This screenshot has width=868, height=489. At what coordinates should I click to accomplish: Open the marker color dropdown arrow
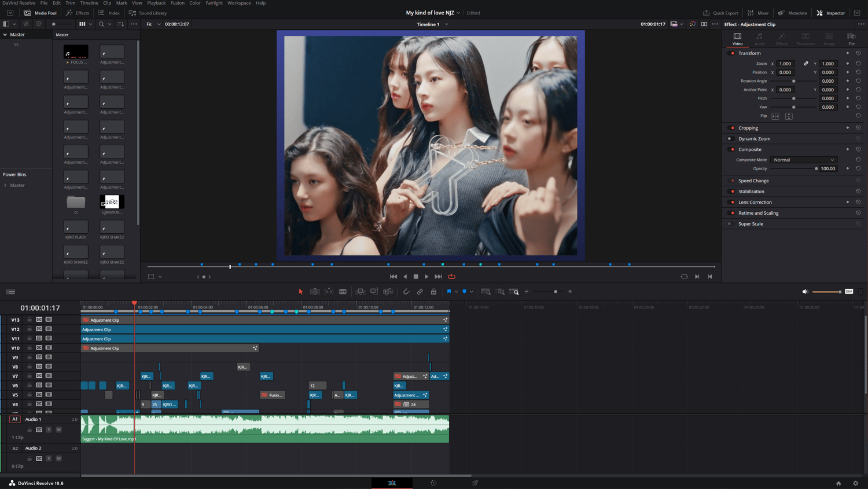(x=471, y=292)
